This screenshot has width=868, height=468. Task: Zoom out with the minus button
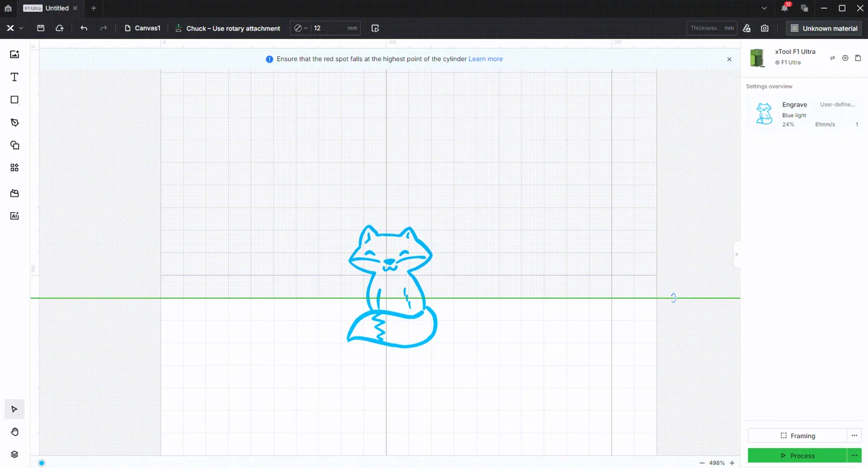coord(702,463)
